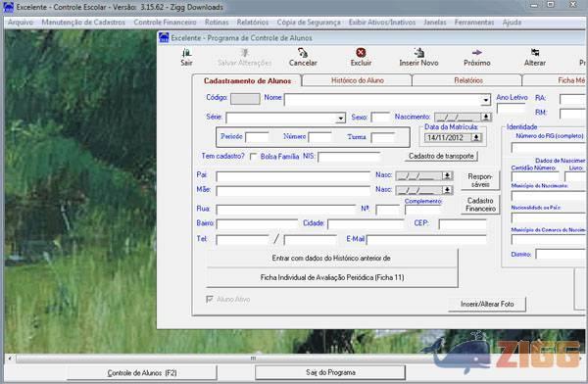Click the Inserir/Alterar Foto button
Image resolution: width=588 pixels, height=384 pixels.
point(487,304)
